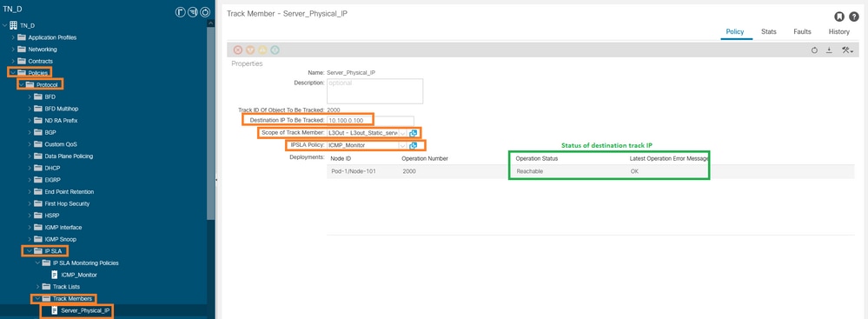Open ICMP_Monitor policy via the launch icon
This screenshot has width=868, height=319.
tap(413, 146)
